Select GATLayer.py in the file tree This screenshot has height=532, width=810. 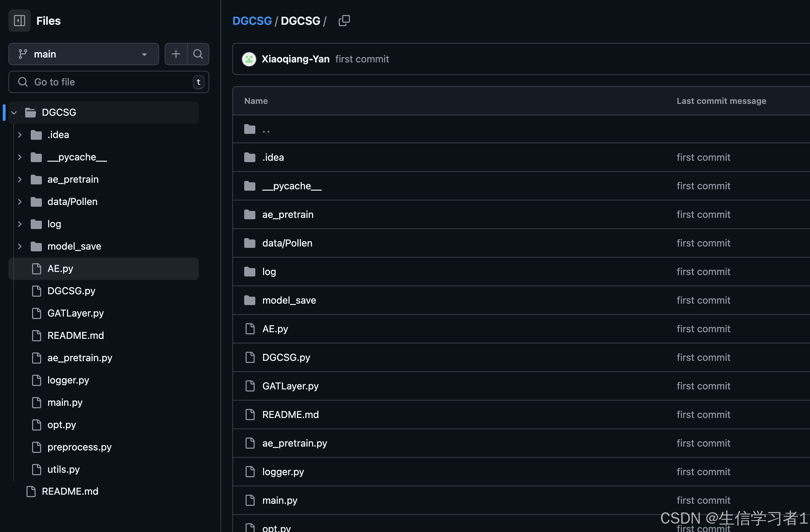(104, 313)
